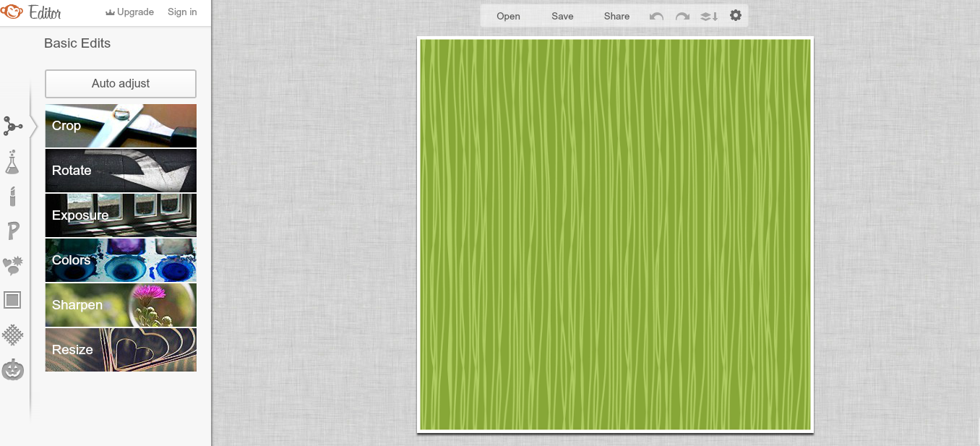This screenshot has width=980, height=446.
Task: Open the Effects panel flask icon
Action: tap(12, 161)
